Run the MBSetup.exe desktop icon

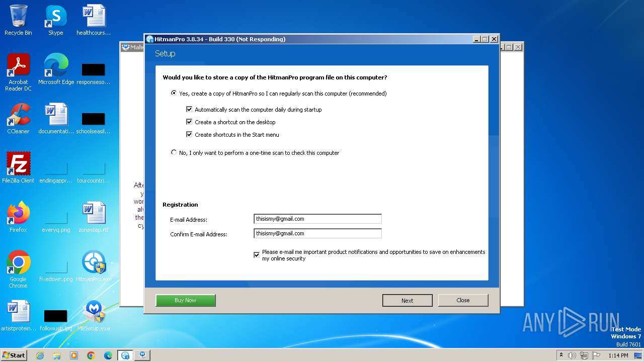[x=94, y=316]
